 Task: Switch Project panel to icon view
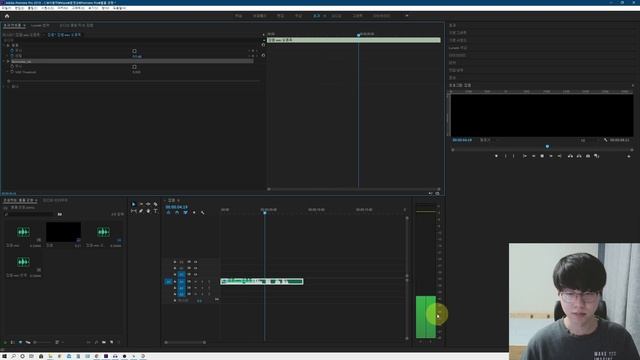[20, 342]
